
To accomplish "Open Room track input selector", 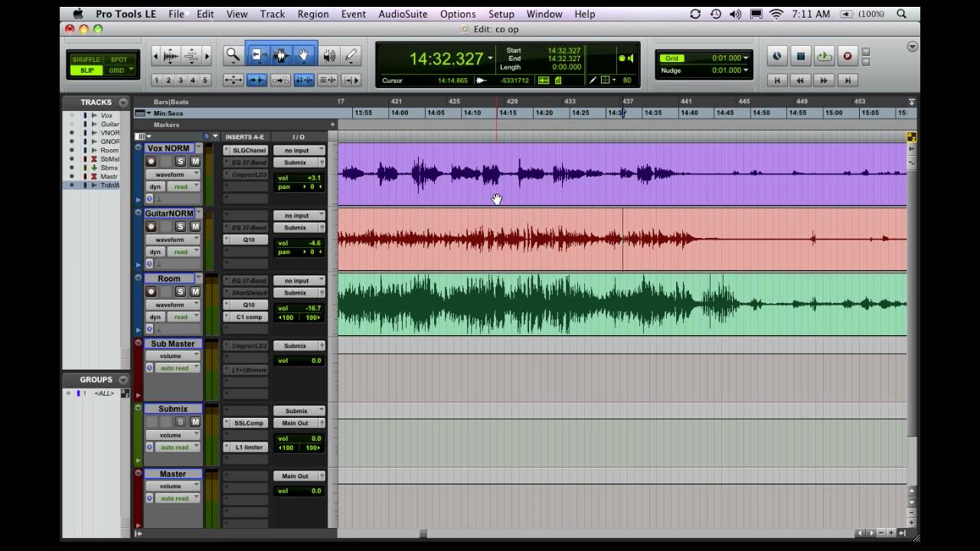I will coord(299,281).
